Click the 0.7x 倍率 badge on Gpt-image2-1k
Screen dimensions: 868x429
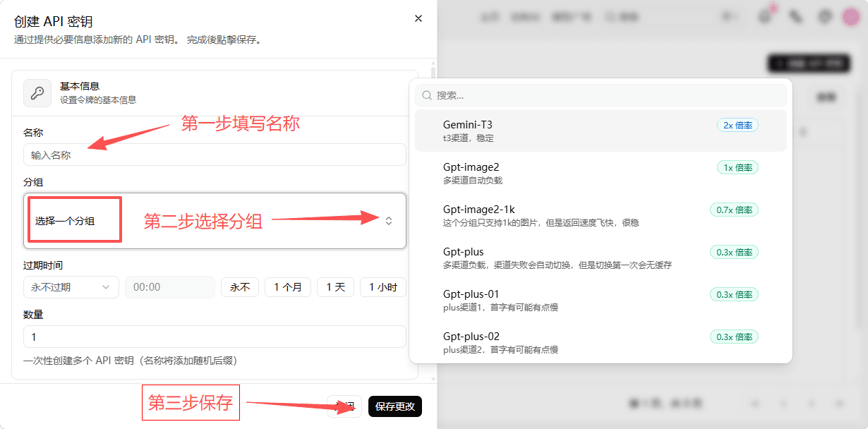pyautogui.click(x=734, y=210)
